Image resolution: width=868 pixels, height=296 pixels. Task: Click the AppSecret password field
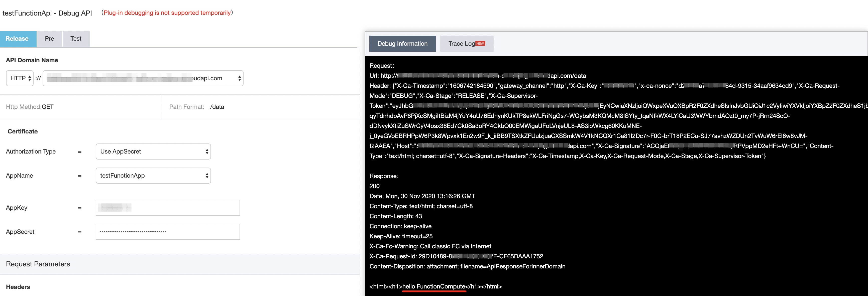click(x=168, y=232)
